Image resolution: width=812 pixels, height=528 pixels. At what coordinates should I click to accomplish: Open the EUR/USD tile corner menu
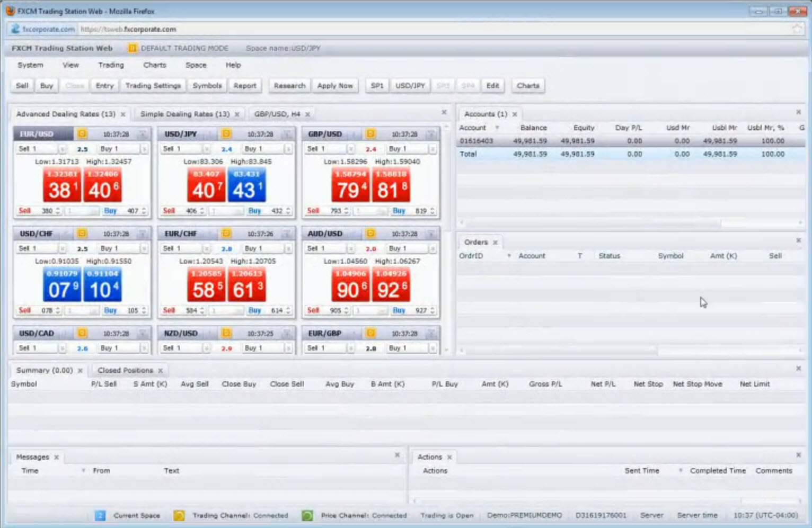click(x=143, y=134)
